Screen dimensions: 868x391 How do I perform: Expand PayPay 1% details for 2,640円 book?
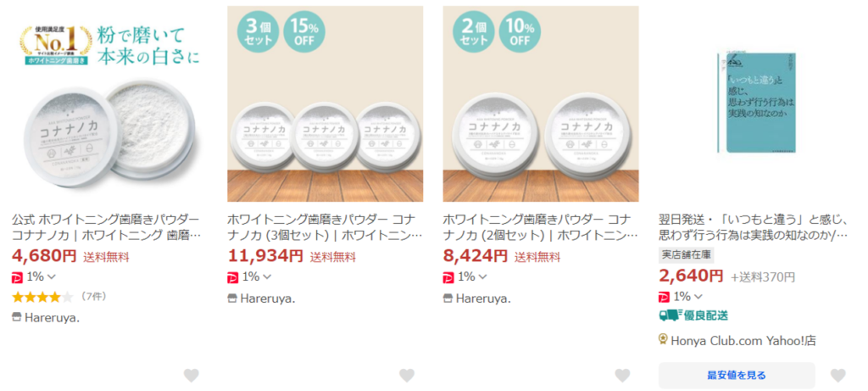click(x=697, y=296)
